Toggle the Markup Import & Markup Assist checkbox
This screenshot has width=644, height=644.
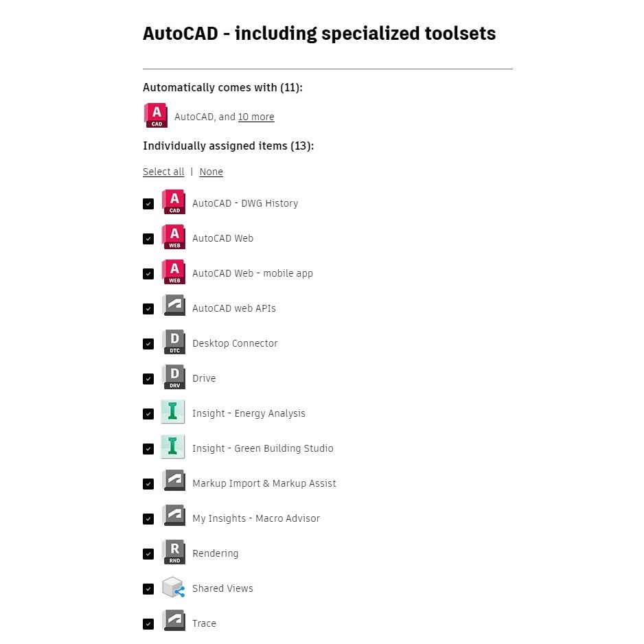(148, 484)
